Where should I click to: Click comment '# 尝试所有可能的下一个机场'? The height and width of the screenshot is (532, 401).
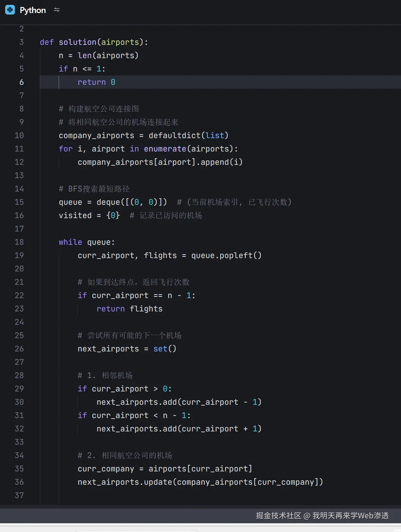click(x=130, y=335)
